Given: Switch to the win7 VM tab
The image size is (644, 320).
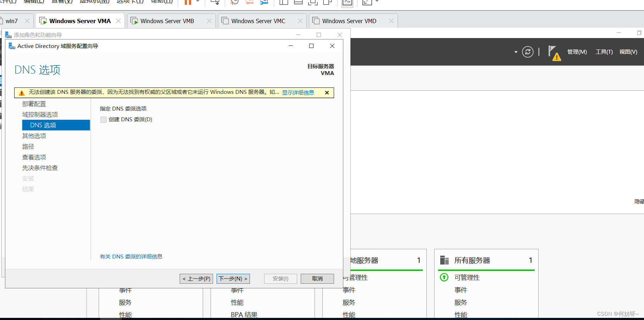Looking at the screenshot, I should point(12,21).
